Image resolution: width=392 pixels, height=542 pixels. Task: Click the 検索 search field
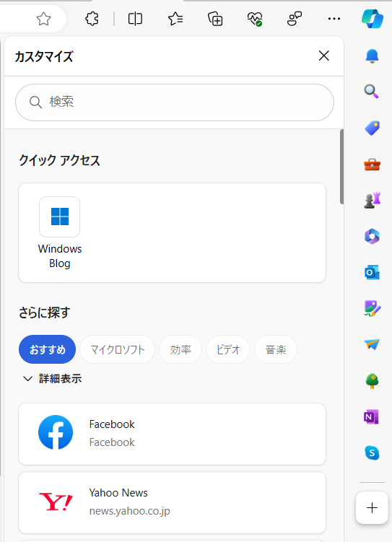tap(175, 102)
